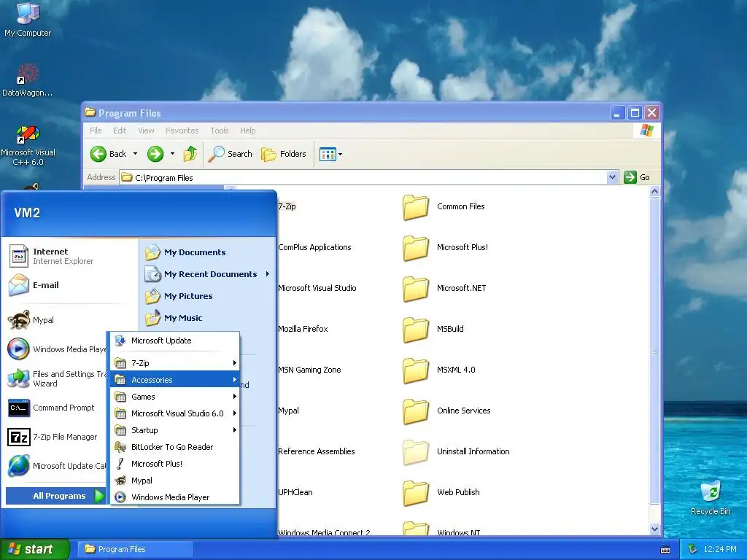Click the scroll up arrow in Program Files
The width and height of the screenshot is (747, 560).
[654, 192]
